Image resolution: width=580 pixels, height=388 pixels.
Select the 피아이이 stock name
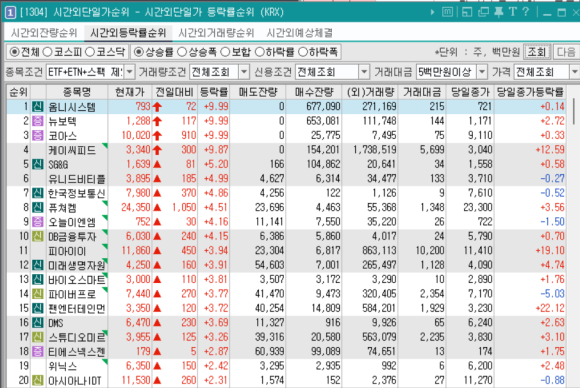pos(67,251)
